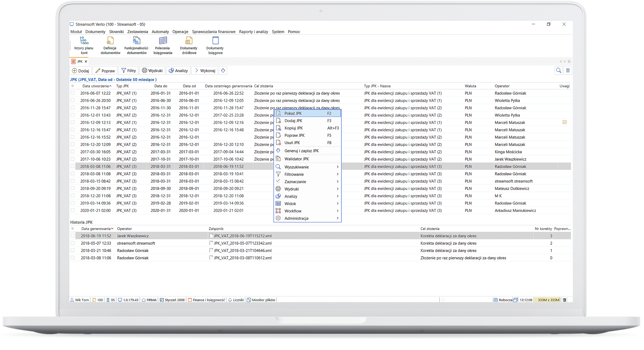Image resolution: width=644 pixels, height=350 pixels.
Task: Close the JPK tab
Action: pyautogui.click(x=86, y=61)
